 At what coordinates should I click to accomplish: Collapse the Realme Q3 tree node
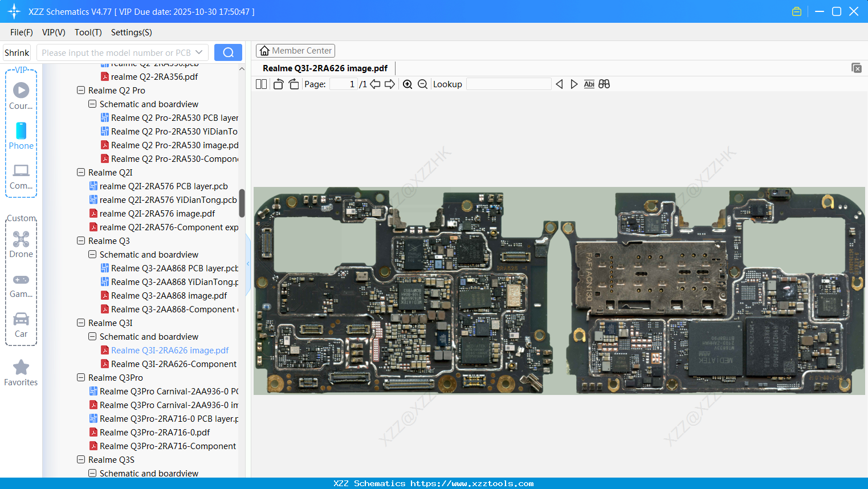81,241
